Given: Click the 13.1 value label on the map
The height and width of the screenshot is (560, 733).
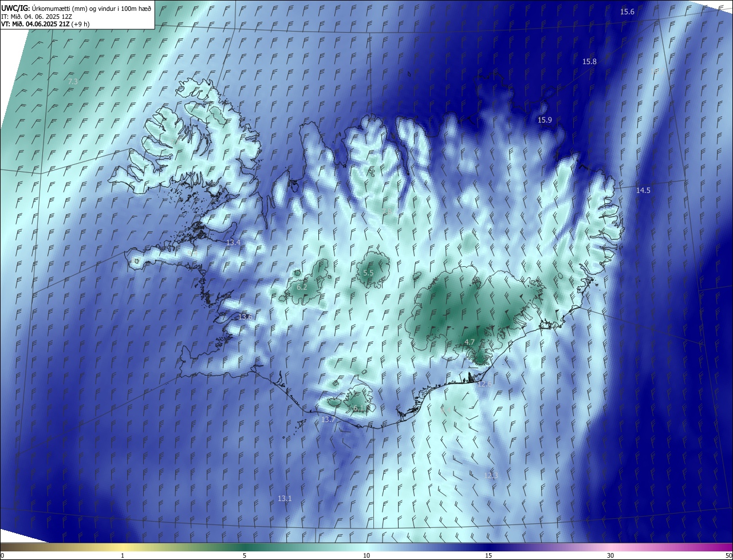Looking at the screenshot, I should [x=285, y=499].
